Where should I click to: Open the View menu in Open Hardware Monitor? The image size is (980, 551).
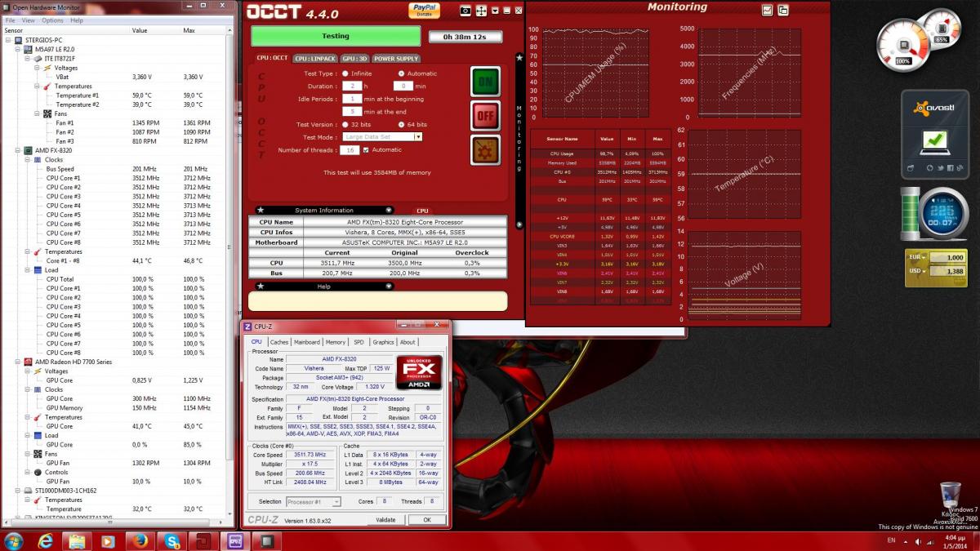28,20
